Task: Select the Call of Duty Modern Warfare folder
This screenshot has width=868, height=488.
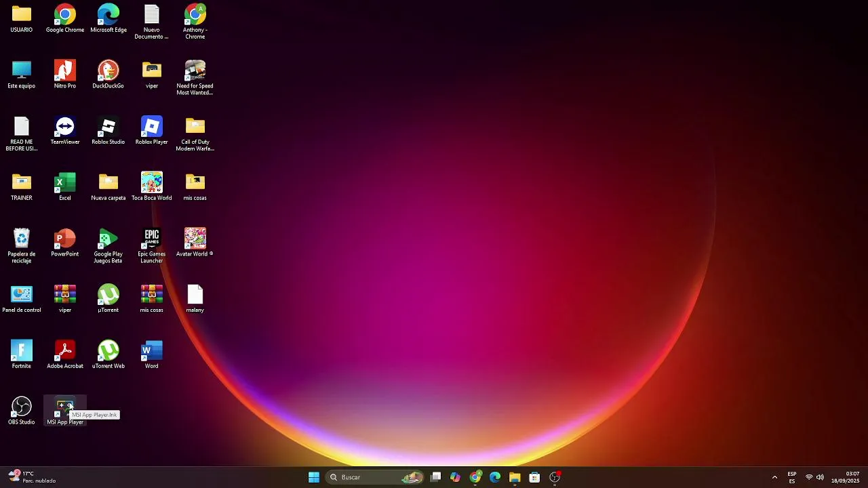Action: (195, 134)
